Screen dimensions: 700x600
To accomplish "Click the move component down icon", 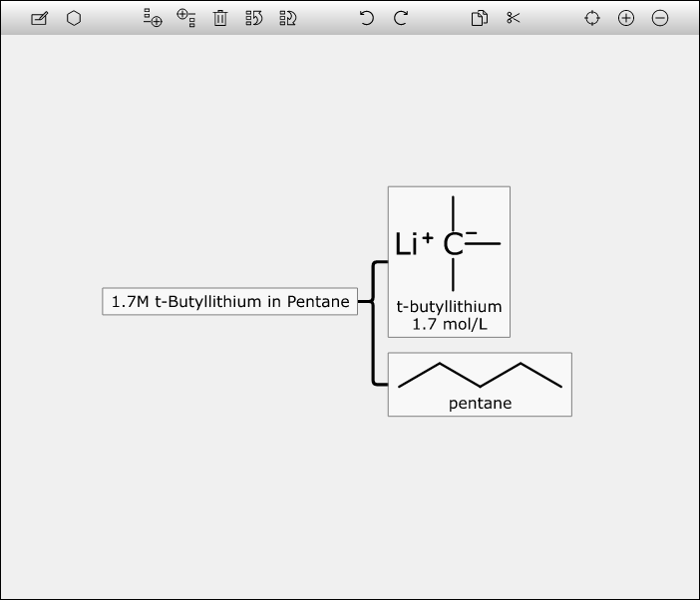I will [288, 18].
